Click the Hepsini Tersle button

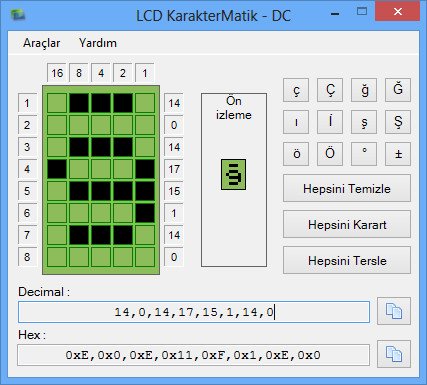(x=347, y=260)
